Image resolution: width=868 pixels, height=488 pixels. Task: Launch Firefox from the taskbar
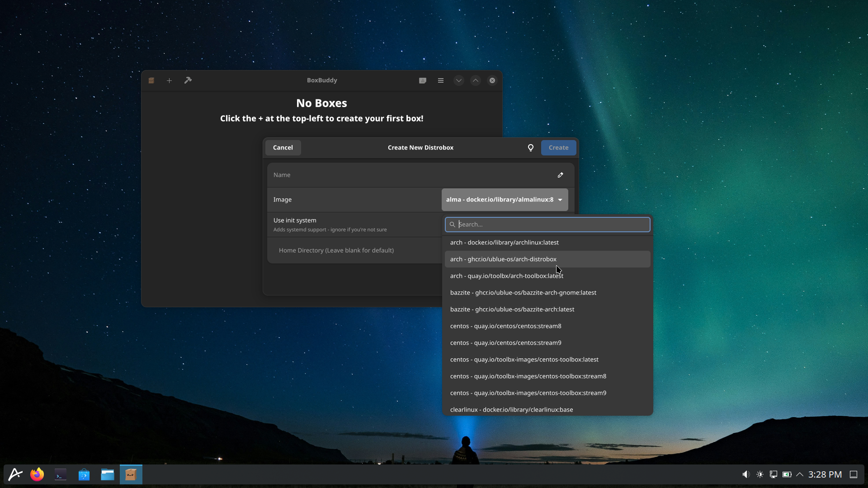point(37,474)
